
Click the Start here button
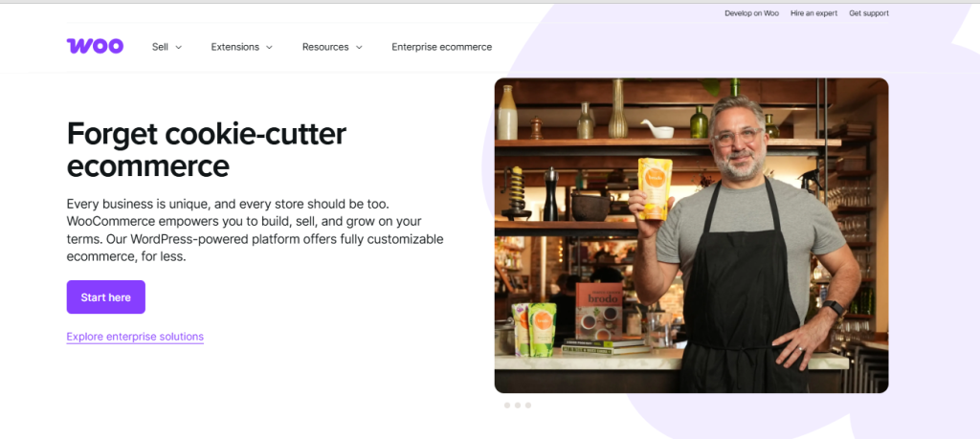click(x=105, y=297)
